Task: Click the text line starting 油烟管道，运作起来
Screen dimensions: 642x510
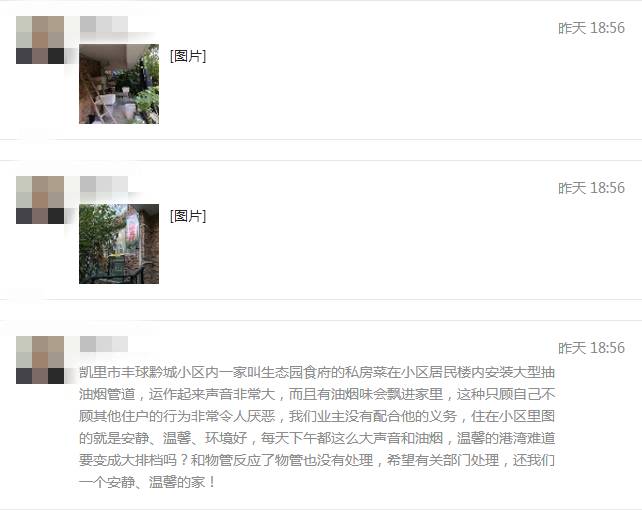Action: pos(317,394)
